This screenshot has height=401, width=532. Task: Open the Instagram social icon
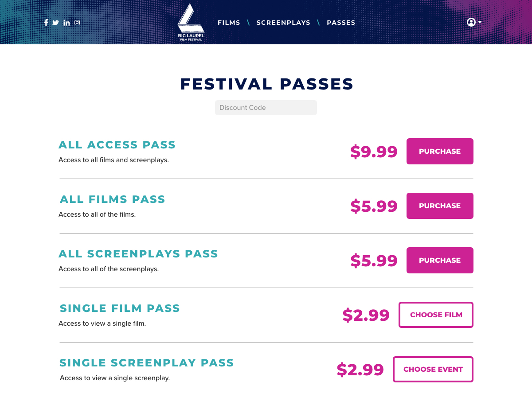click(x=77, y=23)
